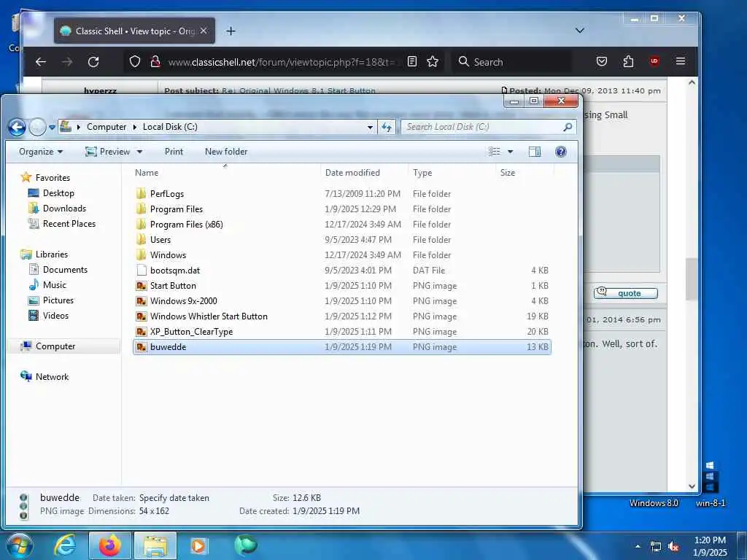Click Firefox back arrow button
The image size is (747, 560).
click(41, 61)
